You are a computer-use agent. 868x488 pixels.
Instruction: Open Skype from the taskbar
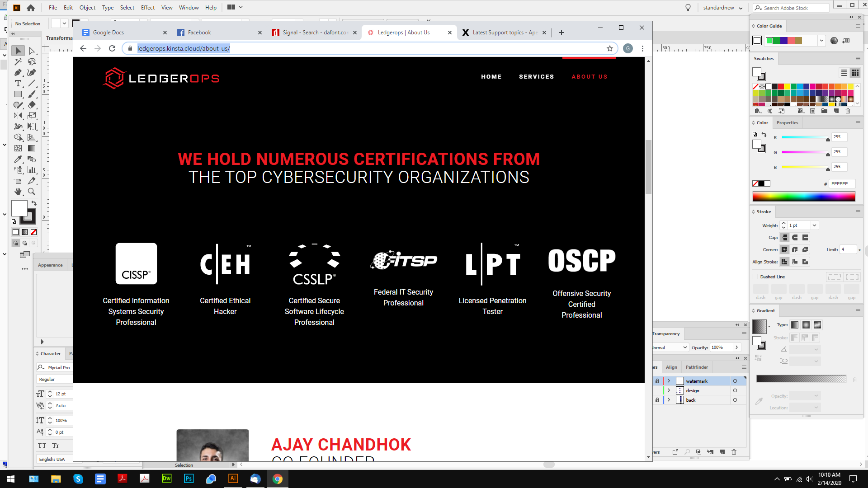[x=78, y=479]
